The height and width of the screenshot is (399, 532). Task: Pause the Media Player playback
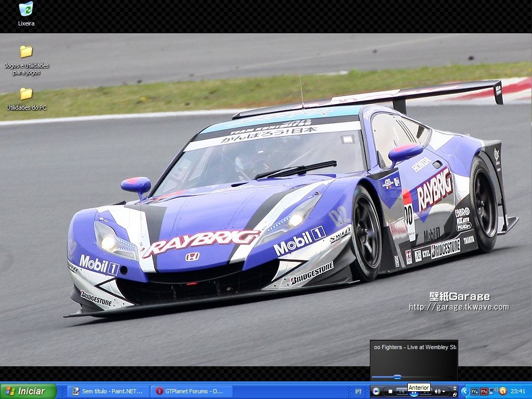pyautogui.click(x=414, y=393)
